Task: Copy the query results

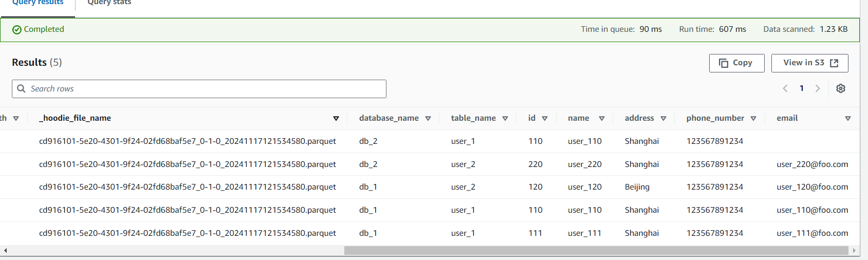Action: pyautogui.click(x=736, y=63)
